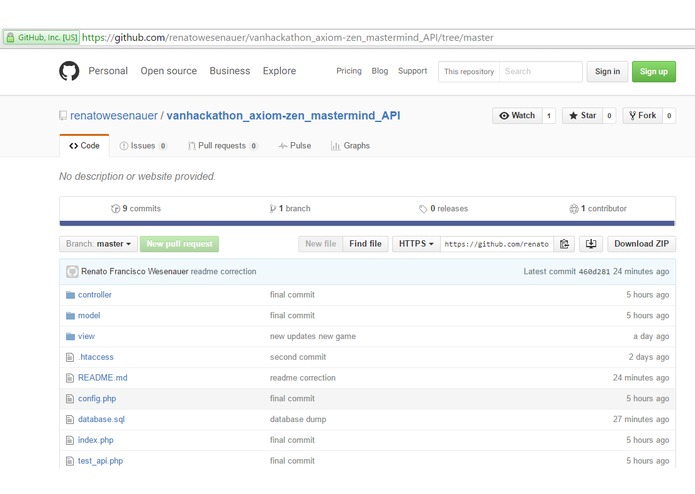Open the Issues tab
Image resolution: width=695 pixels, height=494 pixels.
tap(143, 146)
